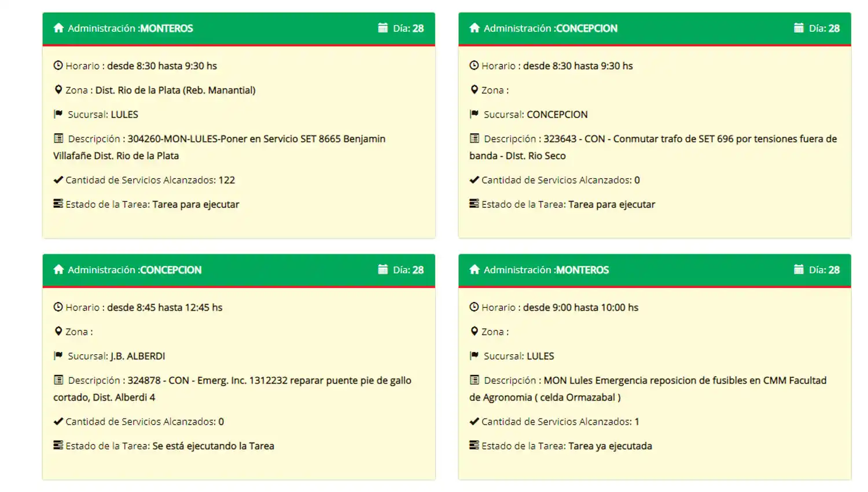Click the 'Se está ejecutando la Tarea' status
868x492 pixels.
tap(213, 446)
